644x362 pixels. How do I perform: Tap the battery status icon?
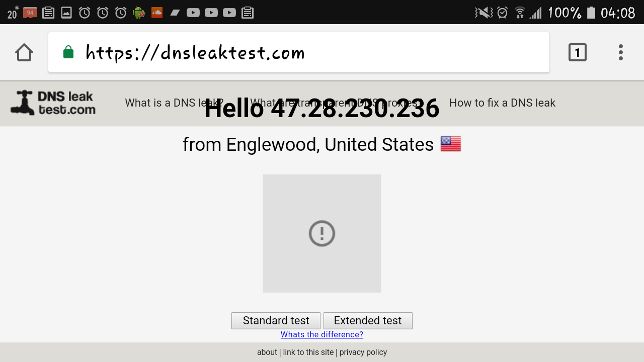pyautogui.click(x=591, y=13)
